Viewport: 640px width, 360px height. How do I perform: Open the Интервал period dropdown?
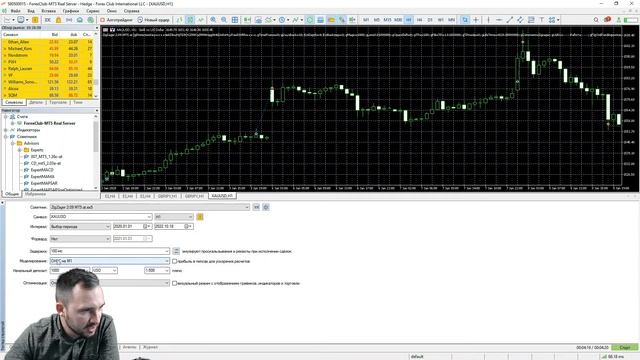tap(80, 227)
